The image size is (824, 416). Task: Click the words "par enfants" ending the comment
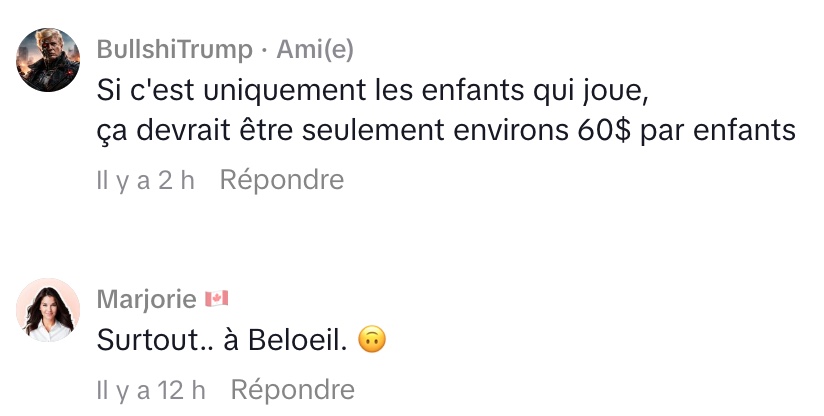[x=719, y=131]
